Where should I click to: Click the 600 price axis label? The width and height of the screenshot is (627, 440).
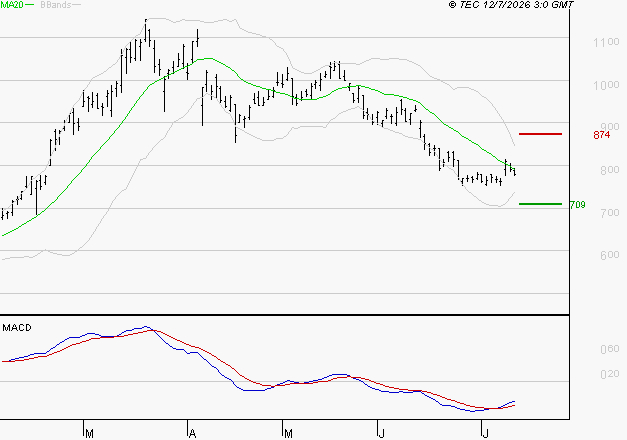pyautogui.click(x=610, y=255)
